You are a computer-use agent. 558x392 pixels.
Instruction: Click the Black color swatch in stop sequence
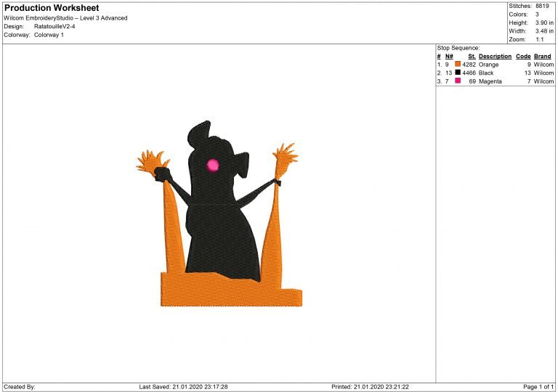(x=458, y=73)
